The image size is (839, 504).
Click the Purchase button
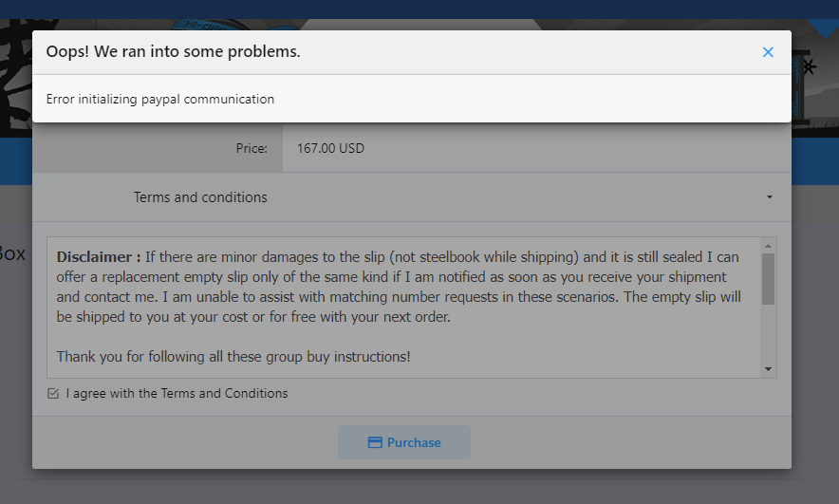point(404,442)
